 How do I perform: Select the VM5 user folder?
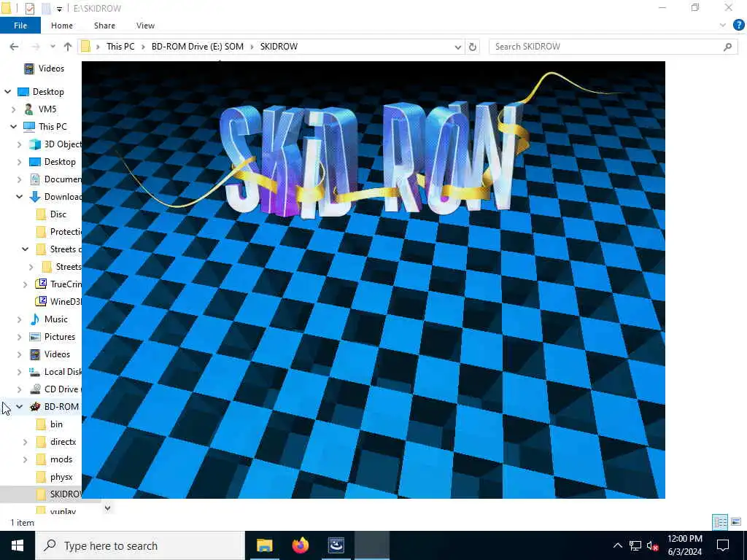pyautogui.click(x=47, y=109)
